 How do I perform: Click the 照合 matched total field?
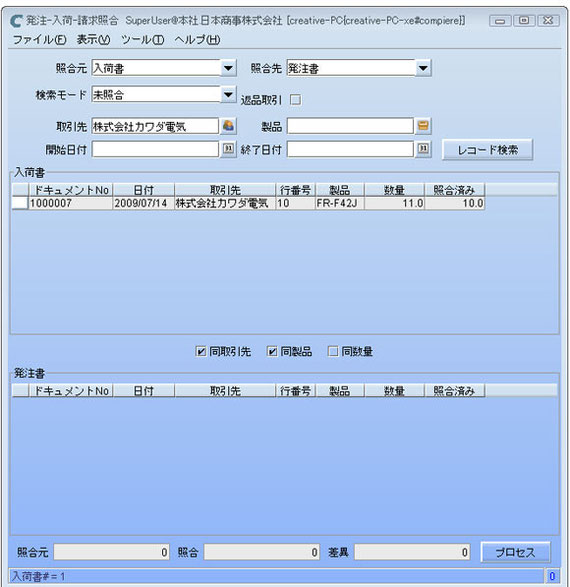pyautogui.click(x=262, y=552)
